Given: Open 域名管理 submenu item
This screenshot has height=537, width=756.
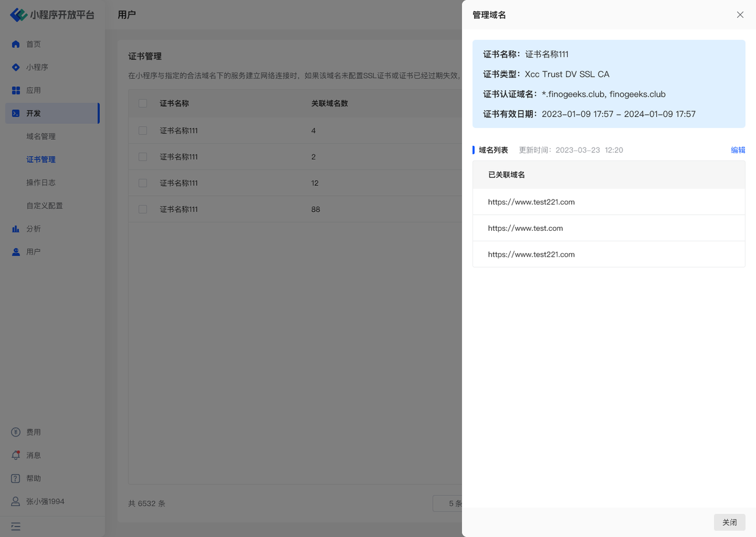Looking at the screenshot, I should point(41,136).
